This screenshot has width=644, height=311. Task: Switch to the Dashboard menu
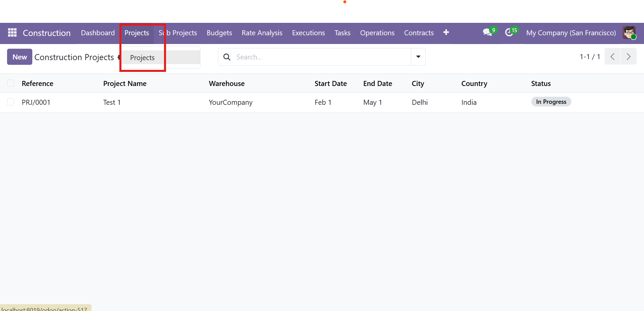98,33
